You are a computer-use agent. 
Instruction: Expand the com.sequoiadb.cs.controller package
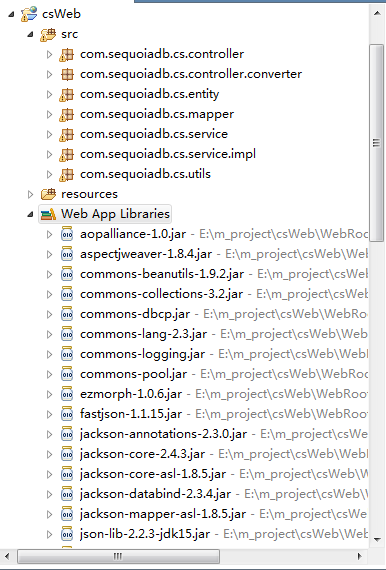tap(49, 55)
